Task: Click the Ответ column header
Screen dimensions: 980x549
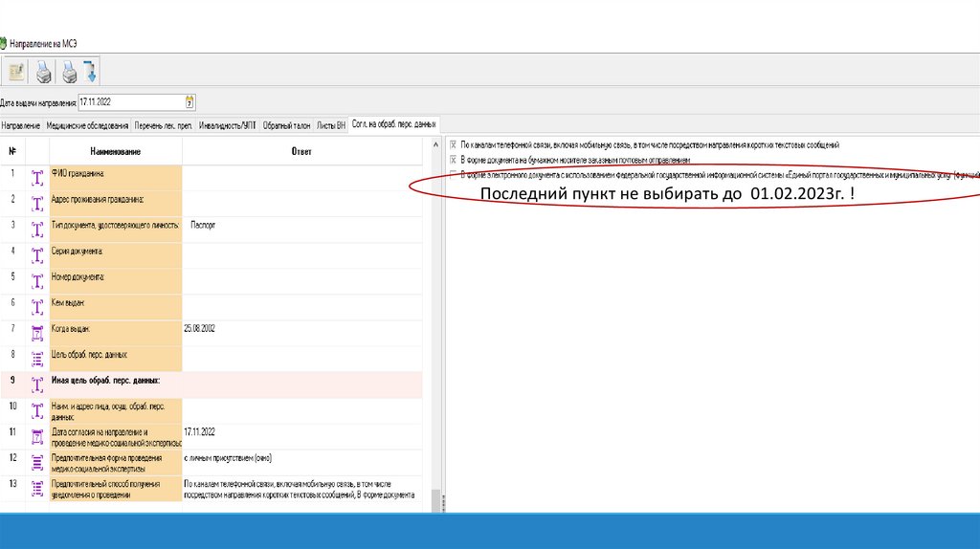Action: click(301, 151)
